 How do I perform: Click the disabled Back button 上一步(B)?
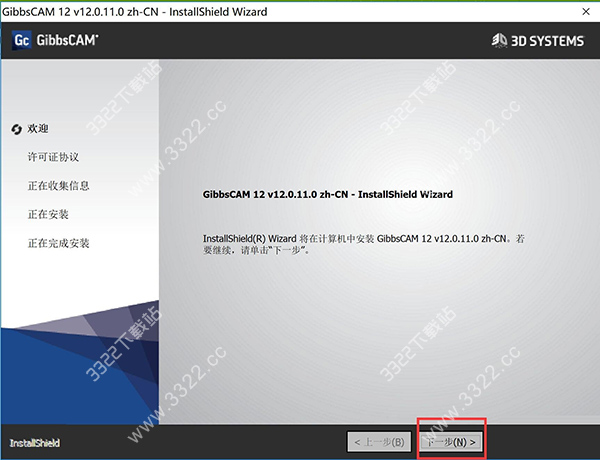tap(379, 442)
